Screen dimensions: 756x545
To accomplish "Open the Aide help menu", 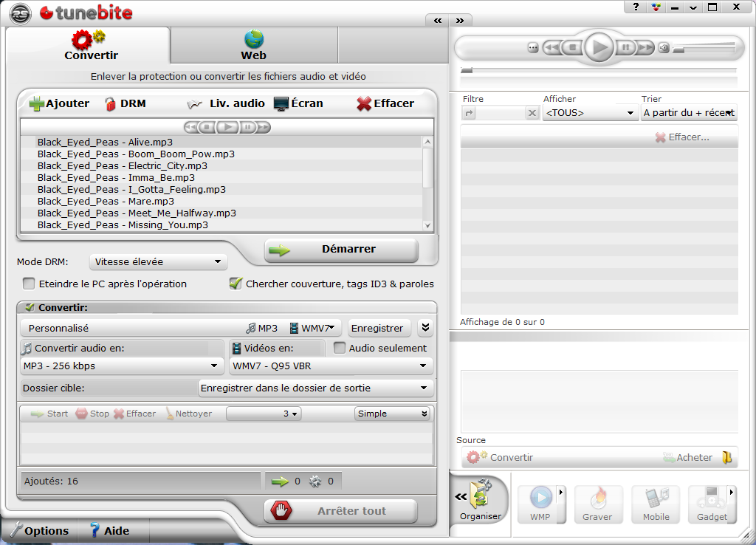I will click(x=110, y=530).
